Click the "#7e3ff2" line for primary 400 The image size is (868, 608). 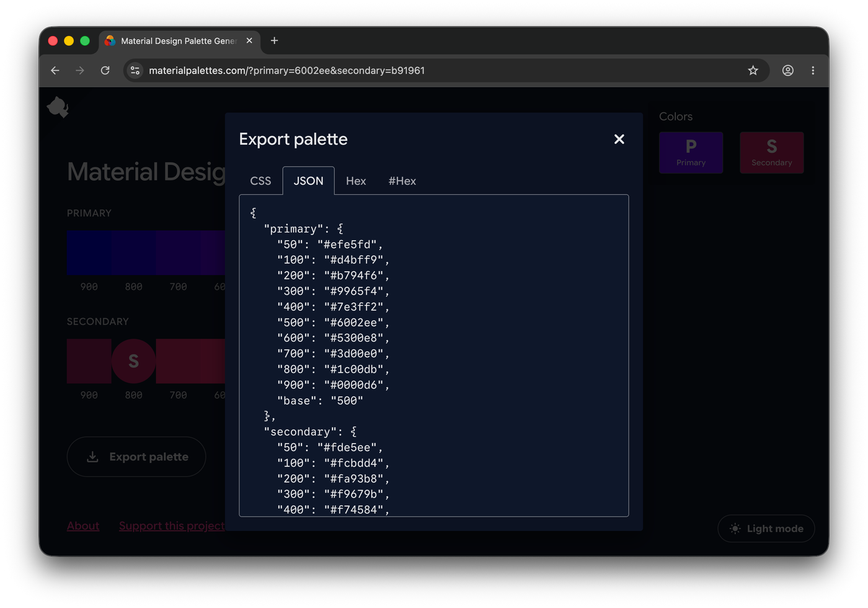tap(333, 307)
